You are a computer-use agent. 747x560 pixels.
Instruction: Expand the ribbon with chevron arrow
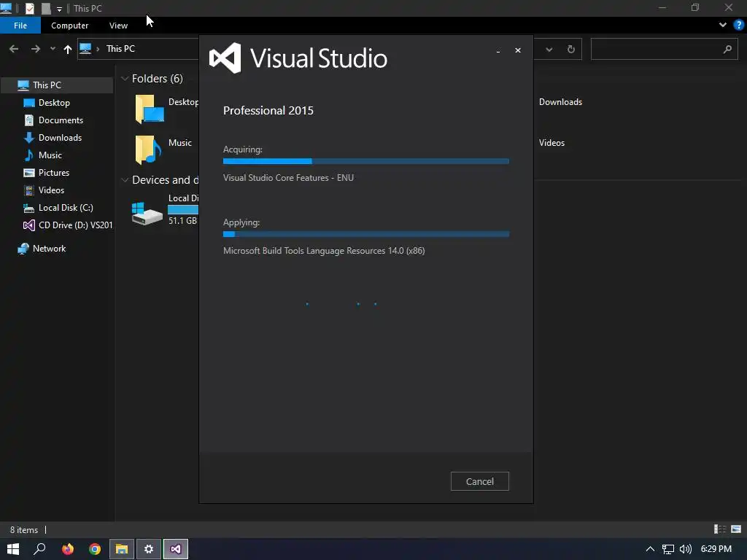723,25
